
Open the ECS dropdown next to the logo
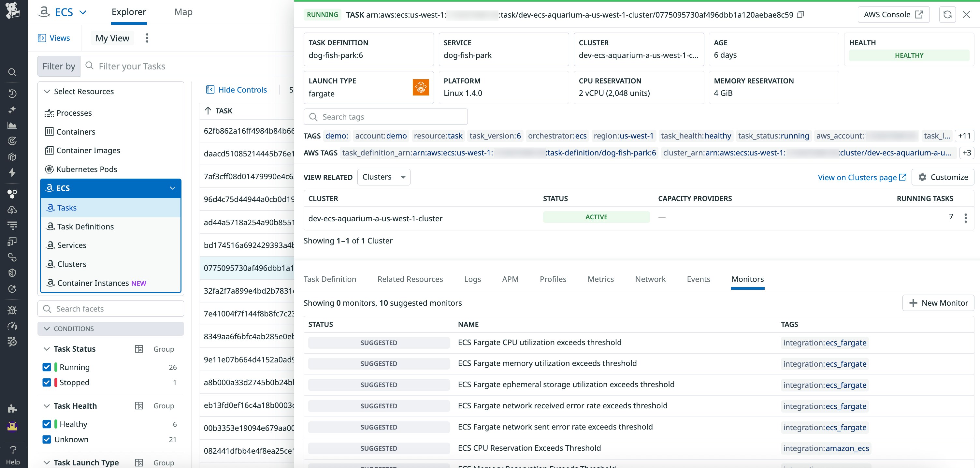pos(83,12)
